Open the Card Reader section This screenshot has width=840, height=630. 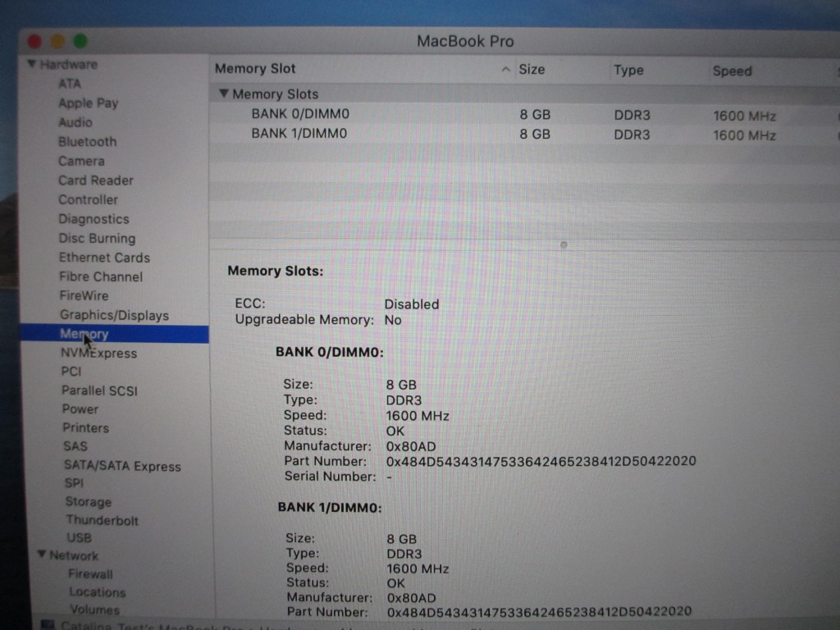coord(96,180)
